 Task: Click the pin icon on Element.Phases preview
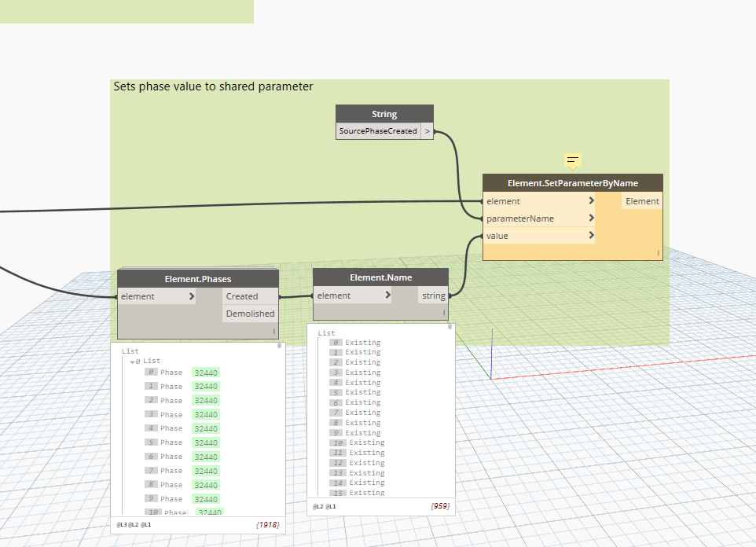click(279, 345)
